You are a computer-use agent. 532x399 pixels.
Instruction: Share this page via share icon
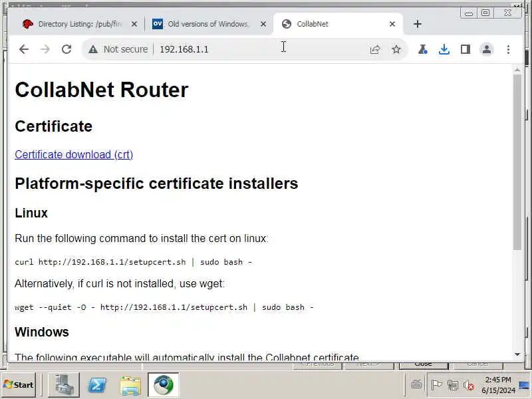point(375,49)
